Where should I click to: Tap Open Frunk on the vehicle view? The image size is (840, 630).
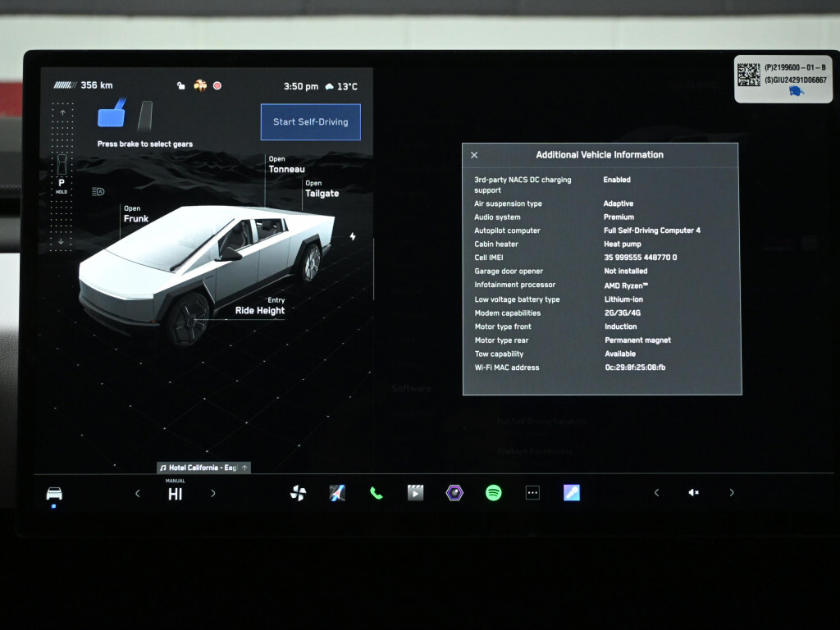[x=136, y=214]
